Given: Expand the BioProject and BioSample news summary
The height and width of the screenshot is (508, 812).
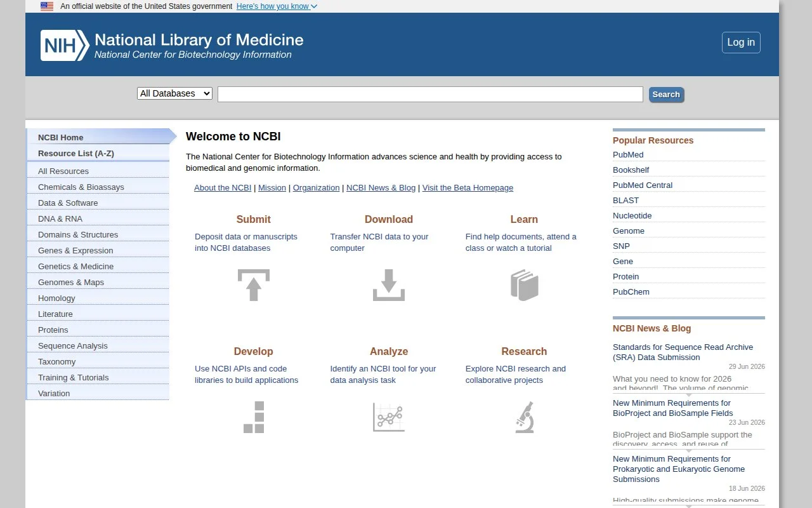Looking at the screenshot, I should pyautogui.click(x=689, y=450).
